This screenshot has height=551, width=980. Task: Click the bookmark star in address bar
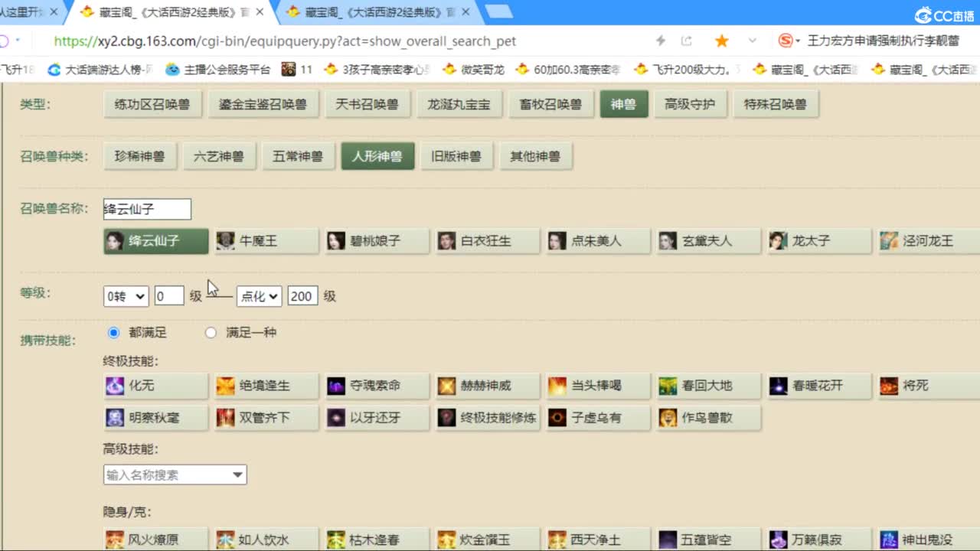pos(721,41)
